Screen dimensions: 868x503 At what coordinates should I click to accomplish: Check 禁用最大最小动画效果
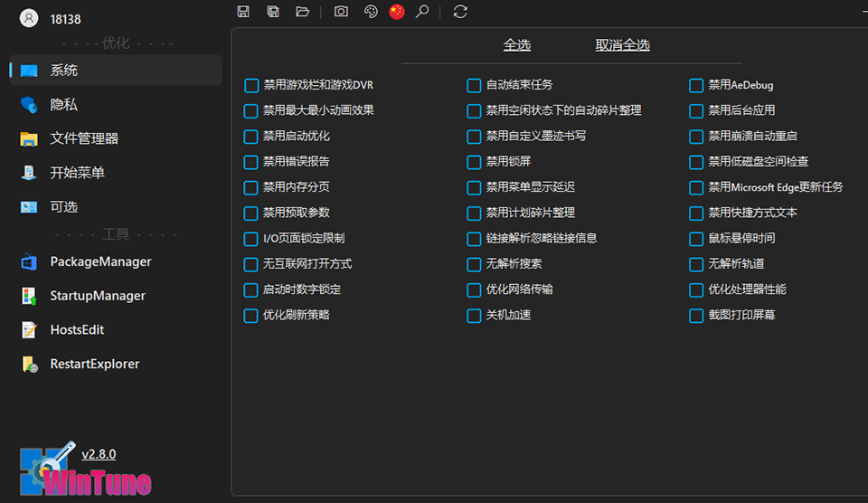point(250,110)
